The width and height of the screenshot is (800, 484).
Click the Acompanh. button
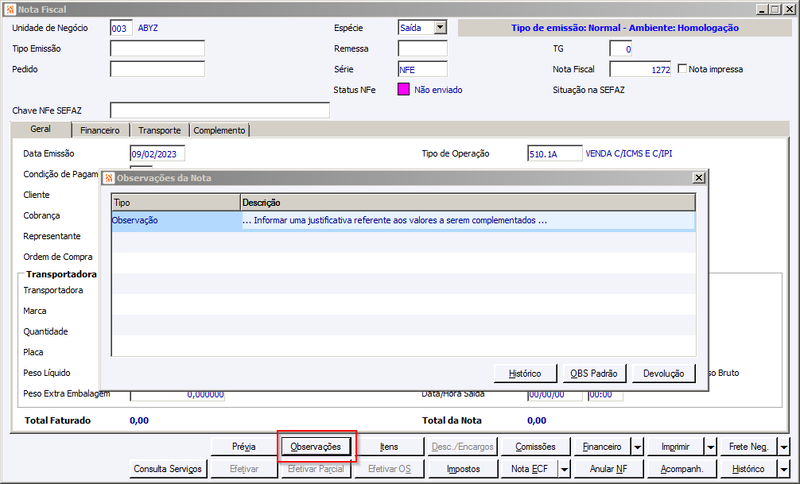point(682,469)
